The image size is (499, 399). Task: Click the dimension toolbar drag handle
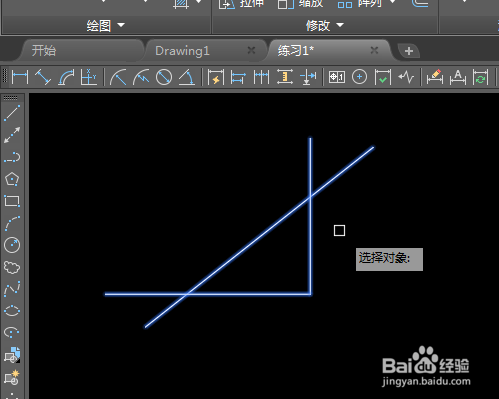tap(5, 76)
